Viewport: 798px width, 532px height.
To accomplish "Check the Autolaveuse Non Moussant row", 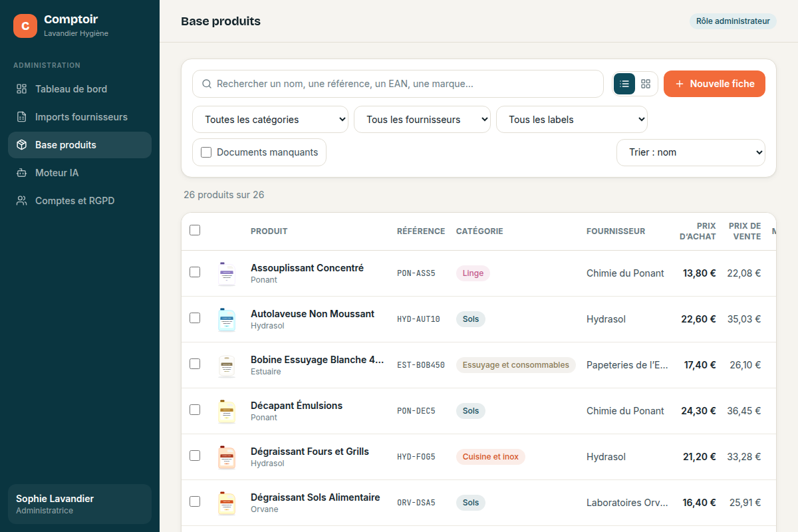I will pos(195,318).
